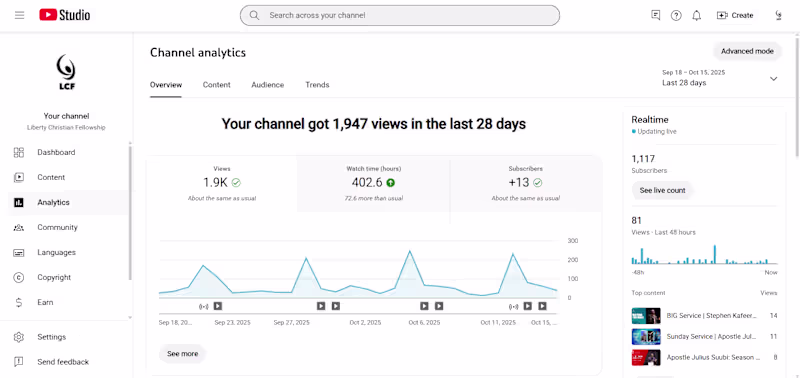
Task: Click the sidebar vertical scrollbar
Action: coord(130,212)
